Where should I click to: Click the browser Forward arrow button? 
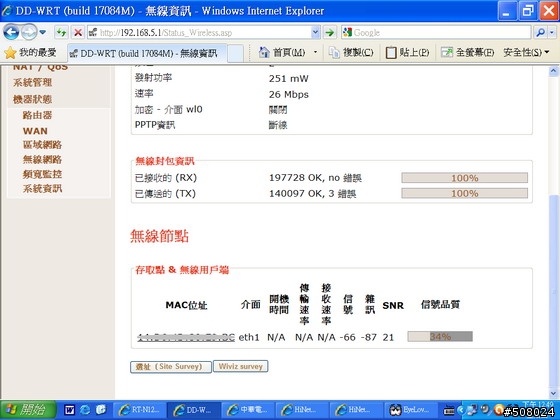click(29, 32)
